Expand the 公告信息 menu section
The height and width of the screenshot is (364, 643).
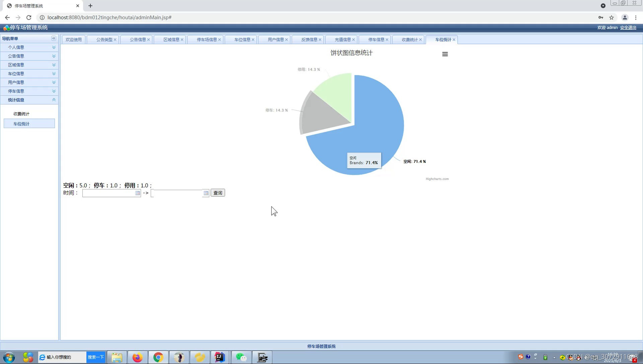29,56
